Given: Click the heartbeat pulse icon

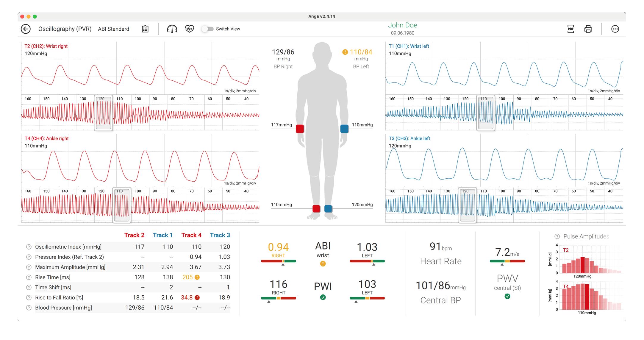Looking at the screenshot, I should (189, 29).
